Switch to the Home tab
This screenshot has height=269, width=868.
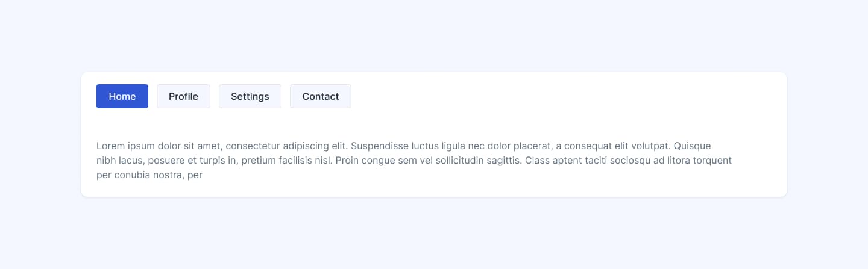pos(122,96)
